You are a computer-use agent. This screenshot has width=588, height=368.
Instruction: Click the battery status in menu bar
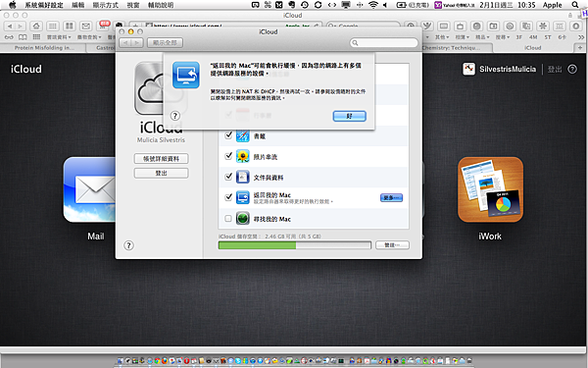pos(413,5)
